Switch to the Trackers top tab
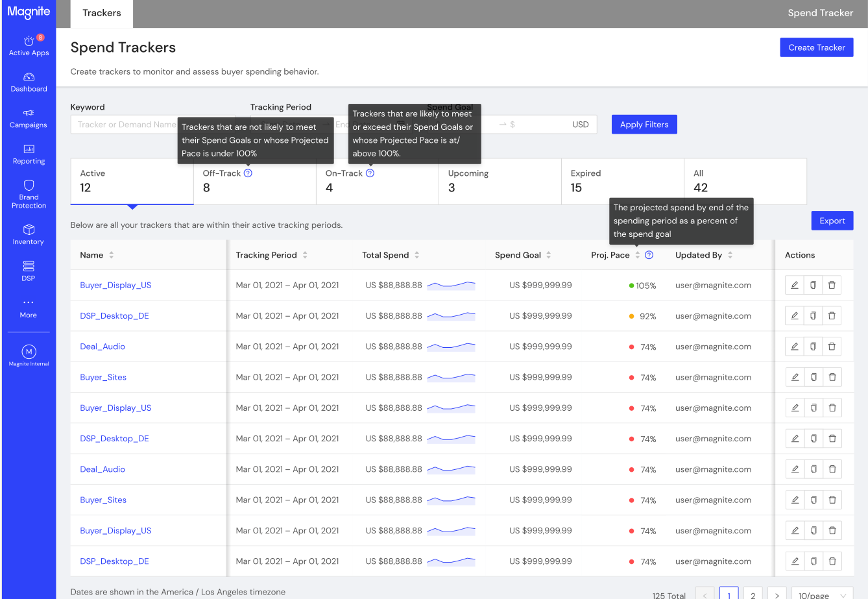The image size is (868, 599). pos(102,13)
